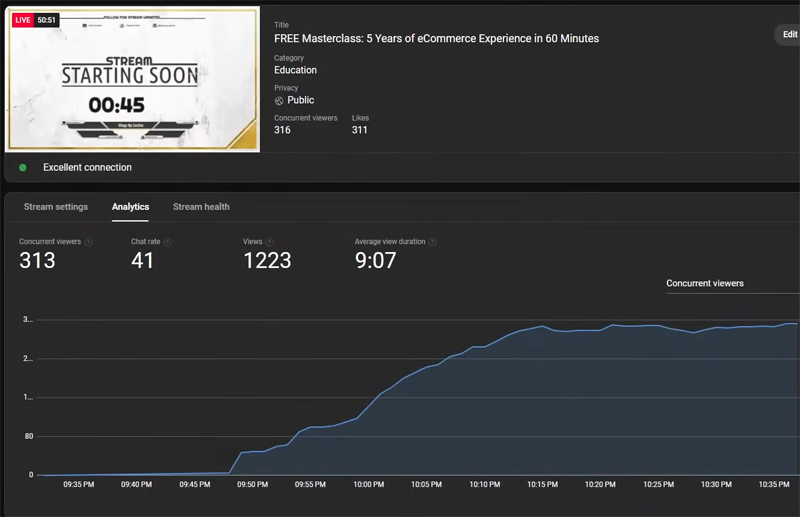Open the Stream settings tab
The image size is (800, 517).
(56, 207)
